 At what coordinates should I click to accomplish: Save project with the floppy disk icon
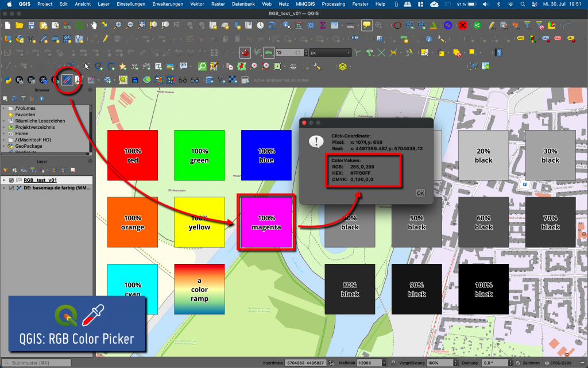pyautogui.click(x=32, y=25)
